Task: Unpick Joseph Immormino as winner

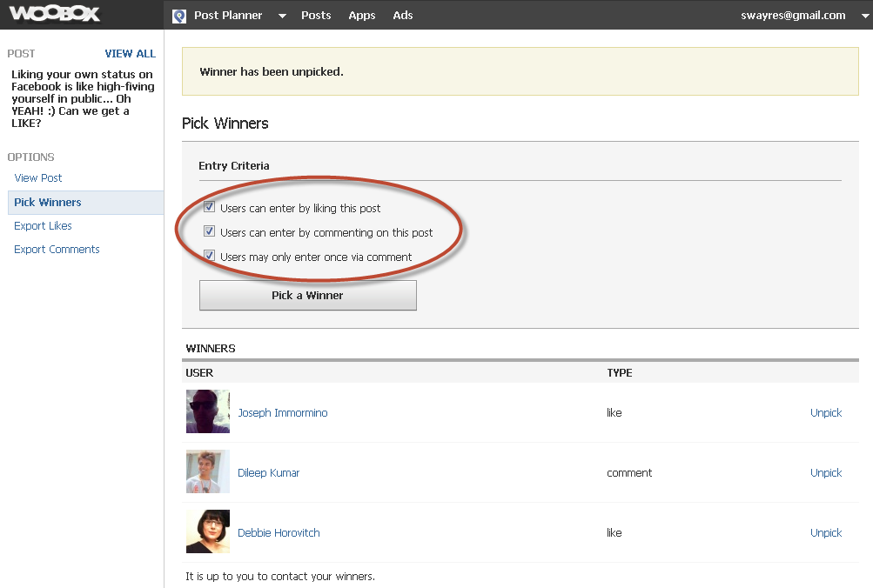Action: 825,412
